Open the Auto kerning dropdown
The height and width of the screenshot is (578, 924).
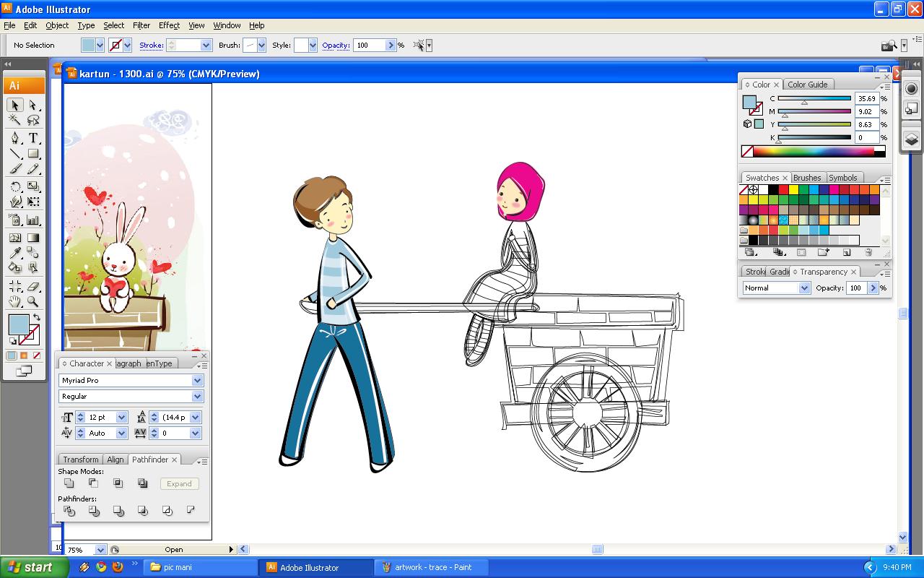(121, 433)
